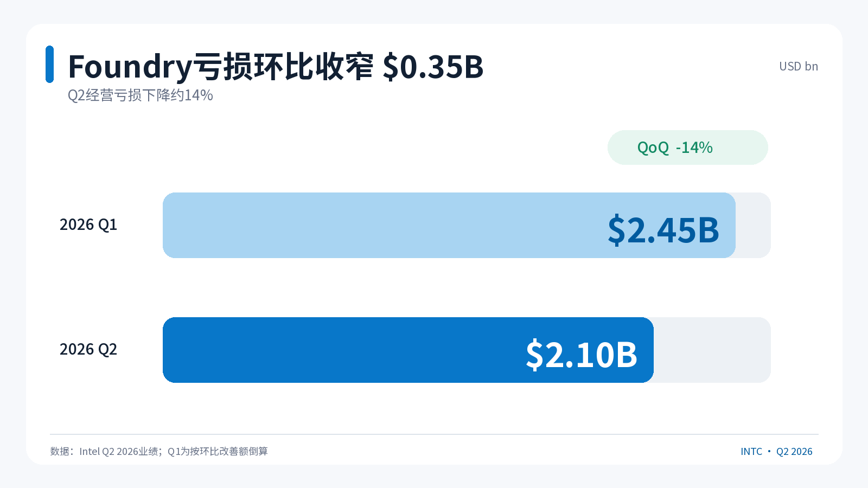Click the QoQ -14% green badge
The height and width of the screenshot is (488, 868).
click(x=688, y=147)
